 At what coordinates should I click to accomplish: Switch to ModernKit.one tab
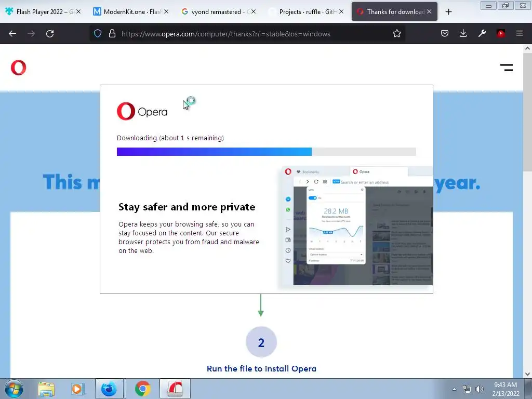[130, 12]
